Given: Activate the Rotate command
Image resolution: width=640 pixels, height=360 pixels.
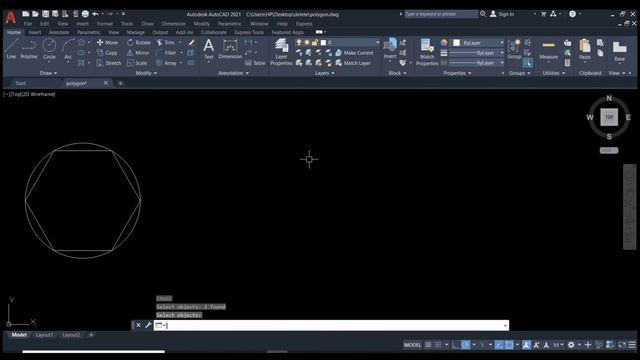Looking at the screenshot, I should coord(139,42).
